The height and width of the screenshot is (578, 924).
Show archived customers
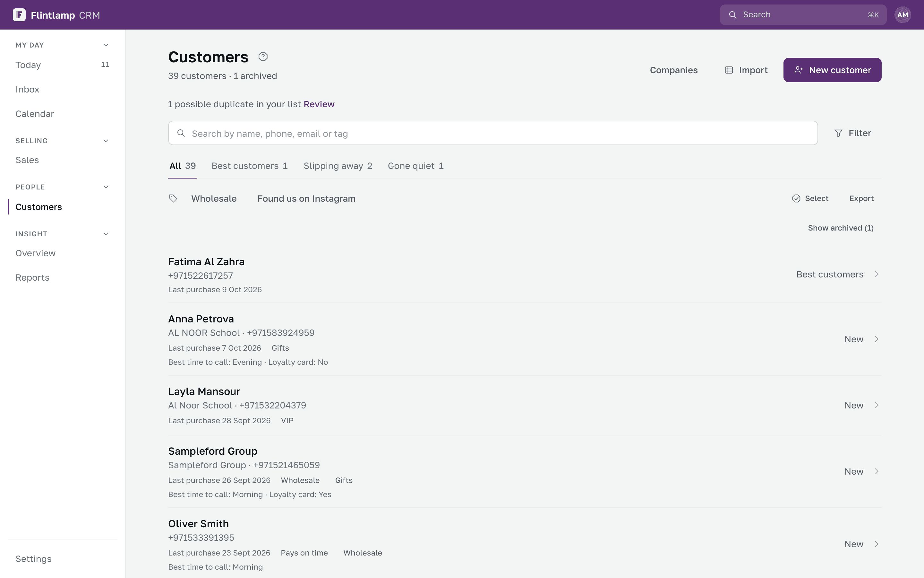[841, 228]
